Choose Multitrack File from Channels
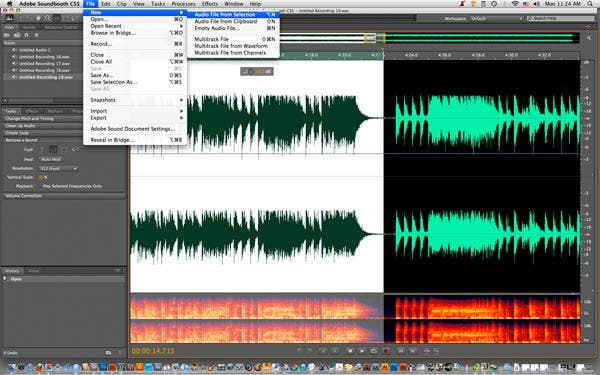 pos(233,53)
